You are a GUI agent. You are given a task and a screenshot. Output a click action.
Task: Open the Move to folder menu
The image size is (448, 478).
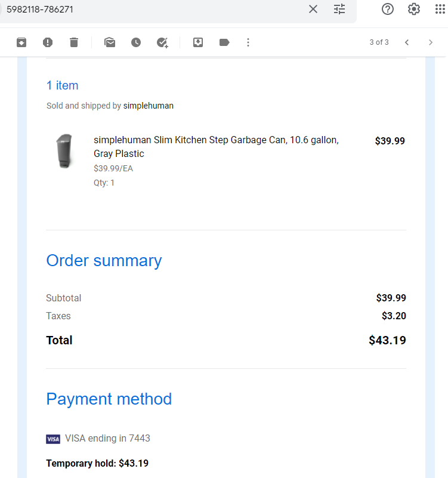(x=198, y=42)
